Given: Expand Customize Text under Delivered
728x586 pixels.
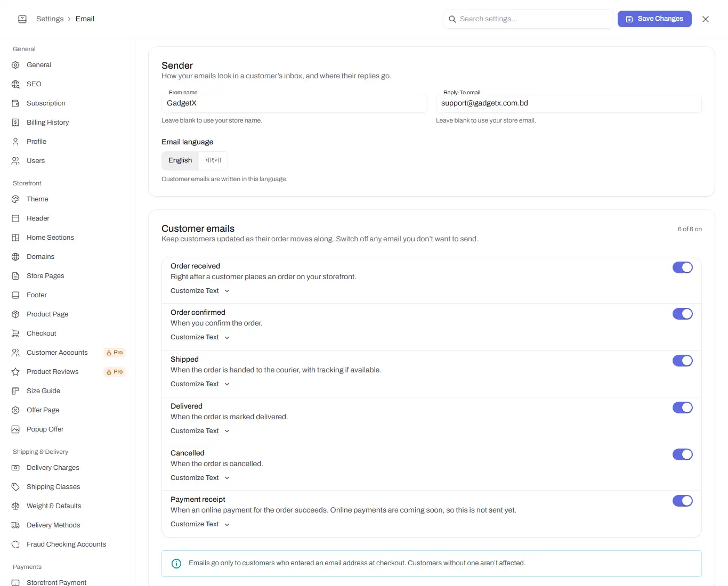Looking at the screenshot, I should tap(200, 431).
